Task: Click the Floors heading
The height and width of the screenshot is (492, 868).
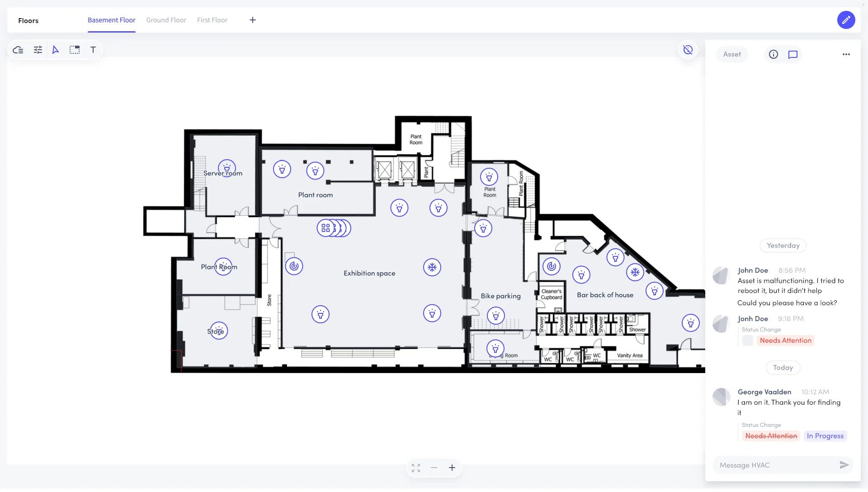Action: [28, 20]
